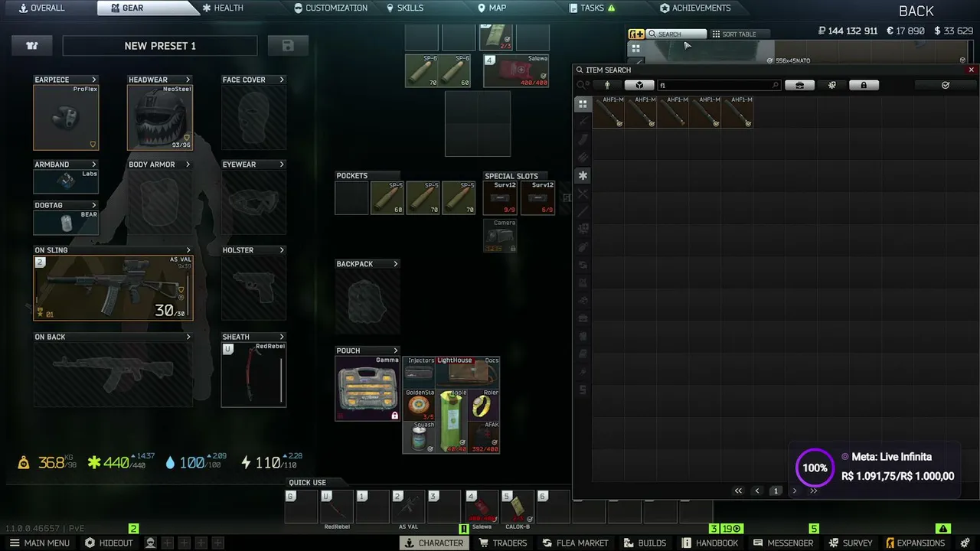Toggle the checkmark found-in-raid filter

(x=946, y=85)
